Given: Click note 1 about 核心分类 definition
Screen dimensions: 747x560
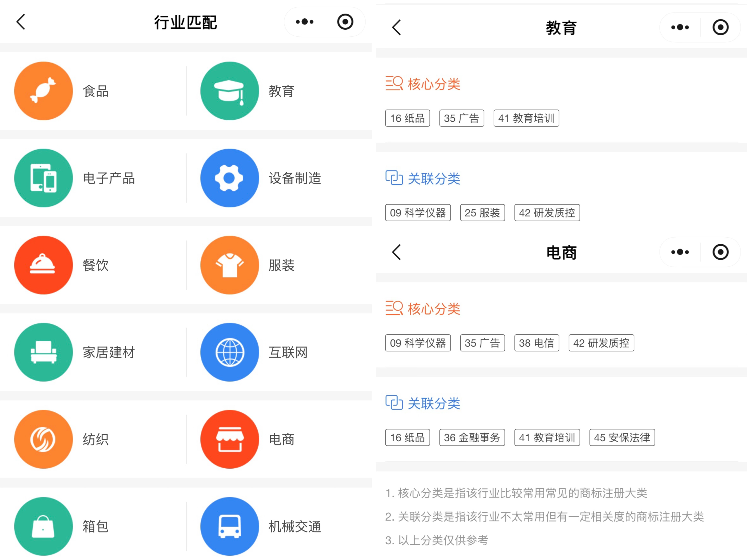Looking at the screenshot, I should (x=516, y=493).
